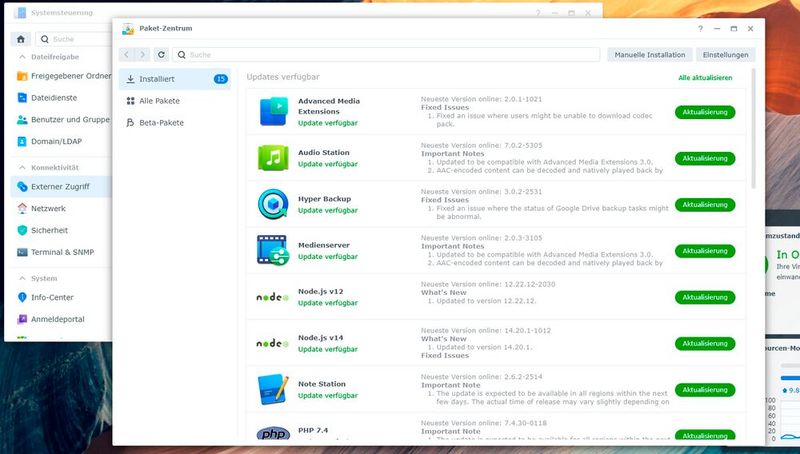Click the Paket-Zentrum vertical scrollbar
This screenshot has width=800, height=454.
coord(753,128)
